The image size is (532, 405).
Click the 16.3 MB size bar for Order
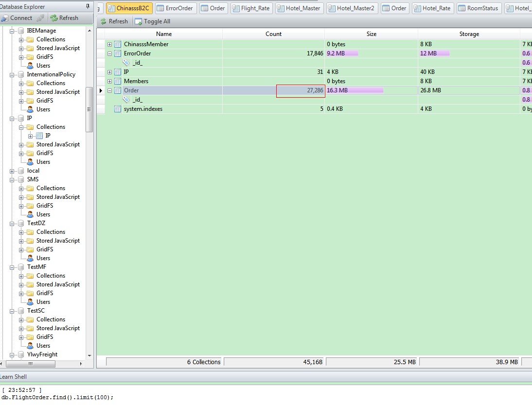[x=355, y=90]
